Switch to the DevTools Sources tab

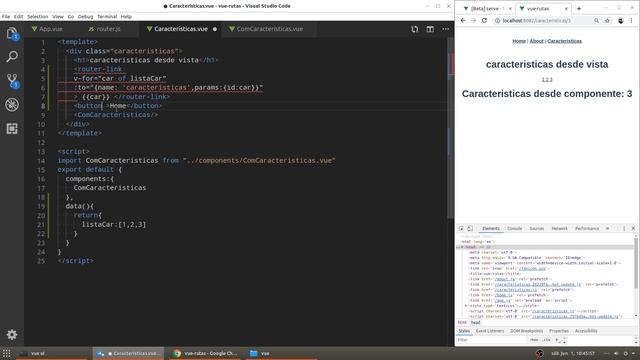click(537, 229)
